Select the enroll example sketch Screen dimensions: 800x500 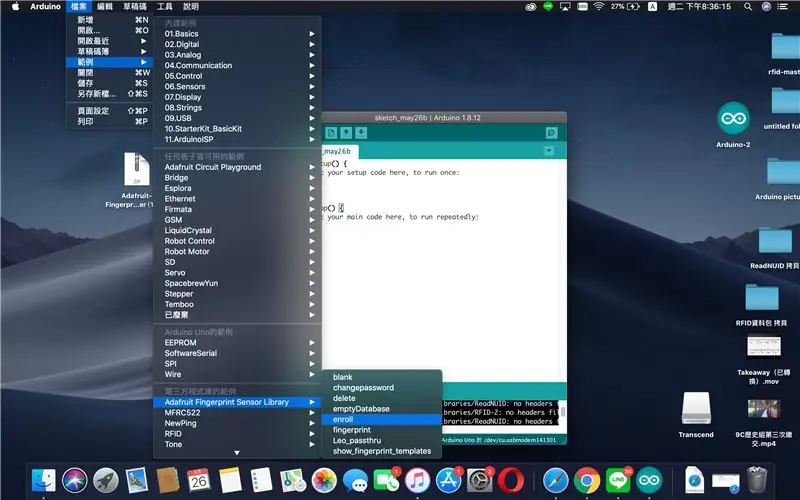point(382,419)
